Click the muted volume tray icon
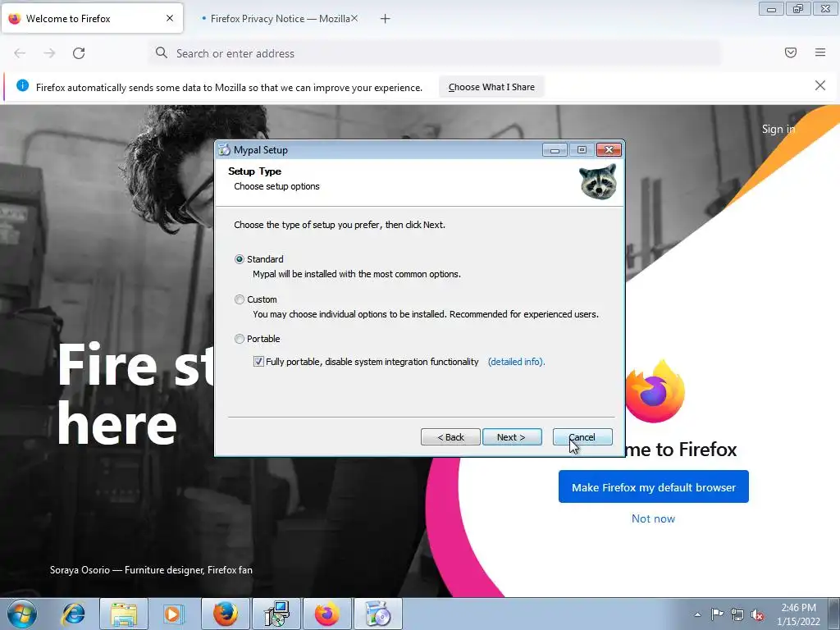Image resolution: width=840 pixels, height=630 pixels. pos(757,614)
